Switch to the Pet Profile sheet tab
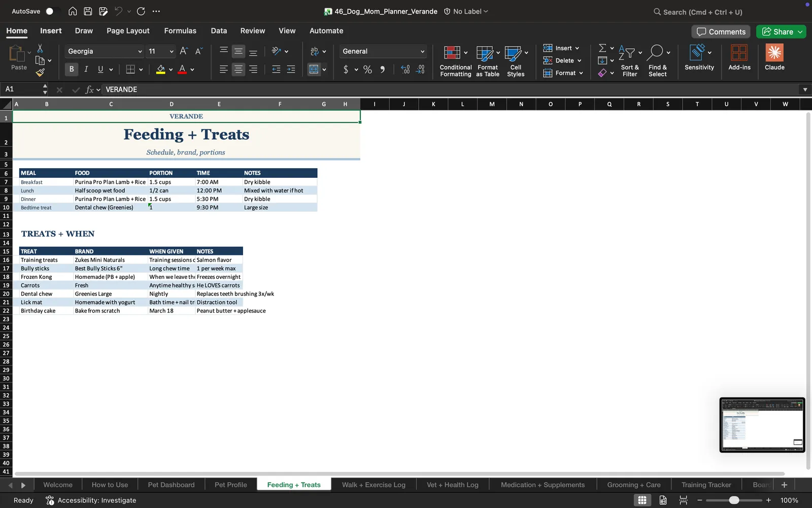The image size is (812, 508). (231, 485)
